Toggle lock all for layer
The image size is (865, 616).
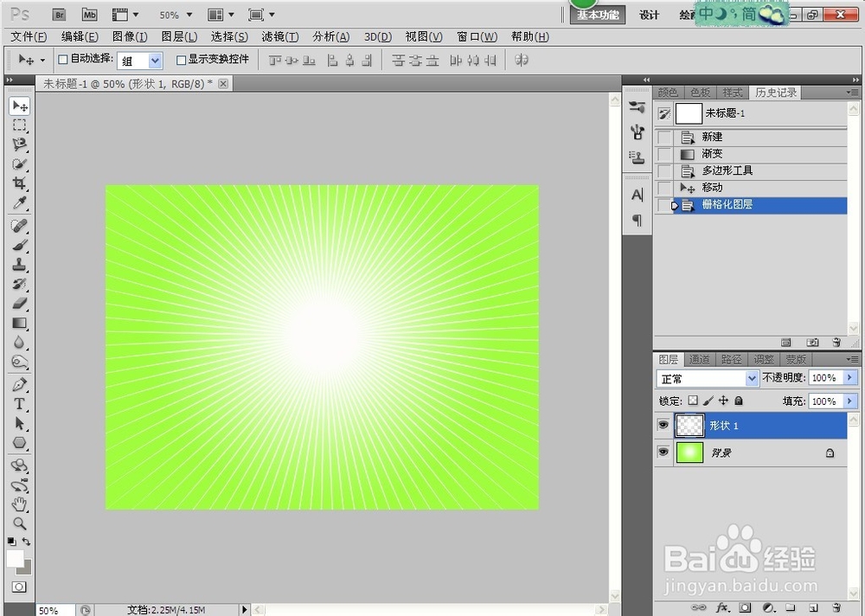(739, 401)
